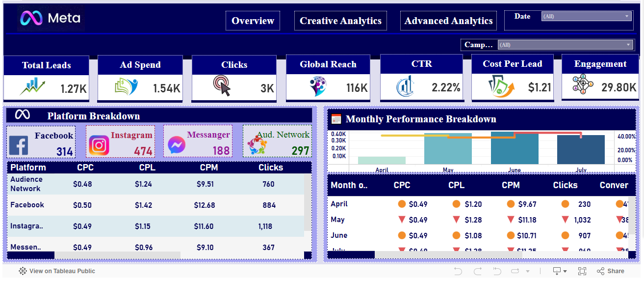Click the Audience Network people icon
Viewport: 644px width, 281px height.
click(x=257, y=144)
